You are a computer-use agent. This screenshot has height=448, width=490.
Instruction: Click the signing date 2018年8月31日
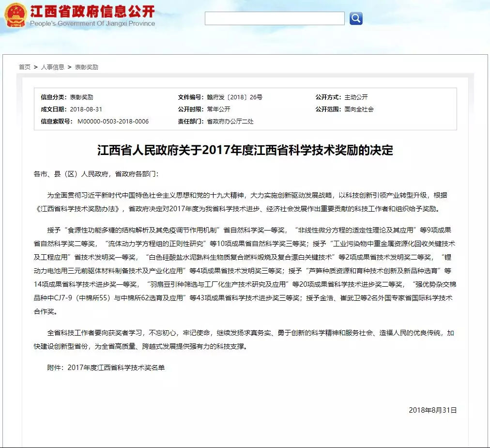pyautogui.click(x=433, y=410)
